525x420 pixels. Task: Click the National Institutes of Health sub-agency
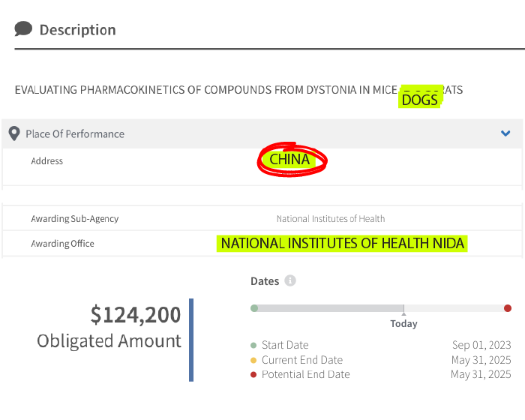point(331,219)
